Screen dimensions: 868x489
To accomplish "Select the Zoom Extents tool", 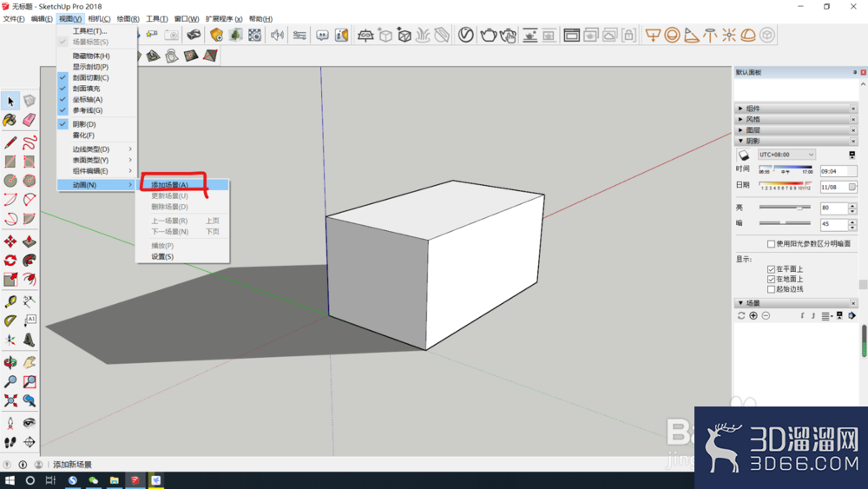I will pyautogui.click(x=10, y=400).
